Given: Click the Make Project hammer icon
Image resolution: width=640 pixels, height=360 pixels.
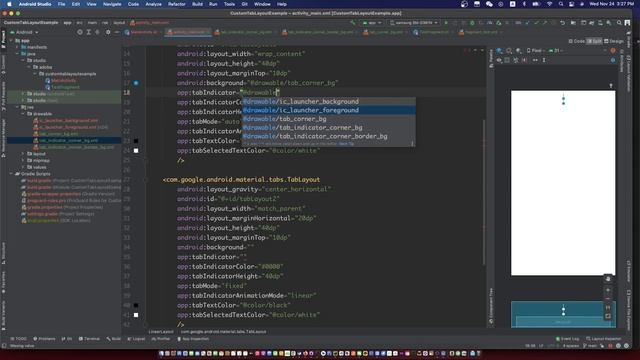Looking at the screenshot, I should point(353,23).
